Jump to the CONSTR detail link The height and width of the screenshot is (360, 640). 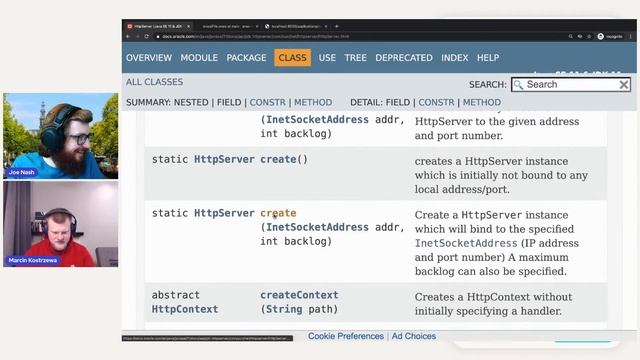tap(436, 102)
